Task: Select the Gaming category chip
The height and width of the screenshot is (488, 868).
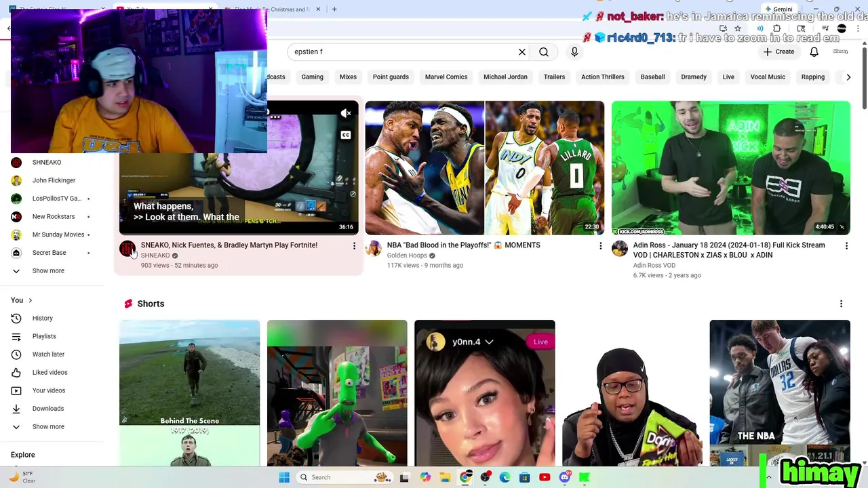Action: click(x=312, y=77)
